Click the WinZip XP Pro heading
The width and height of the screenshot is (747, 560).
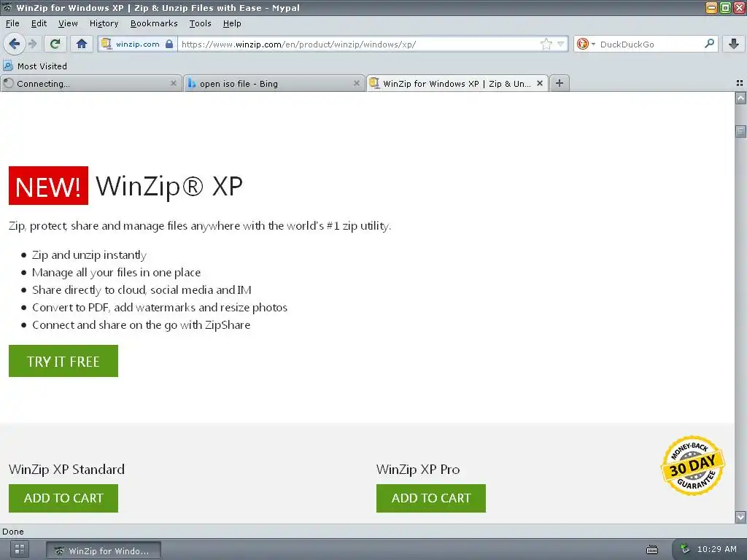[418, 470]
